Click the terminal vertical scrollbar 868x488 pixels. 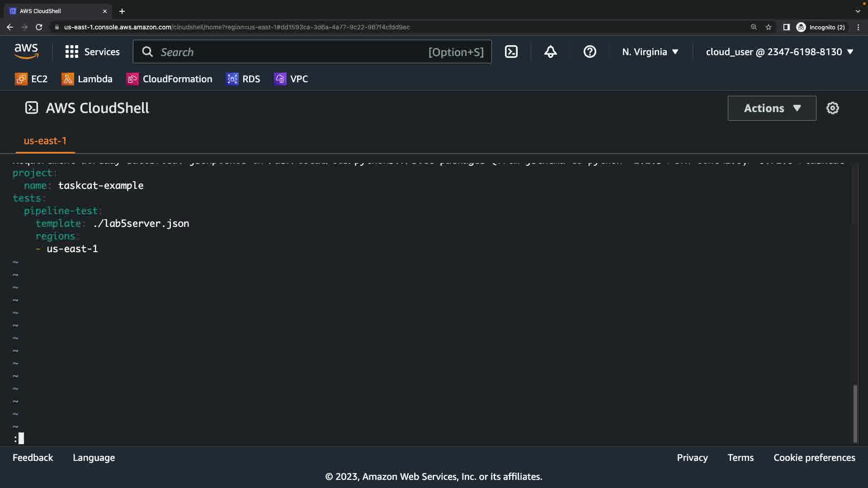pos(855,413)
